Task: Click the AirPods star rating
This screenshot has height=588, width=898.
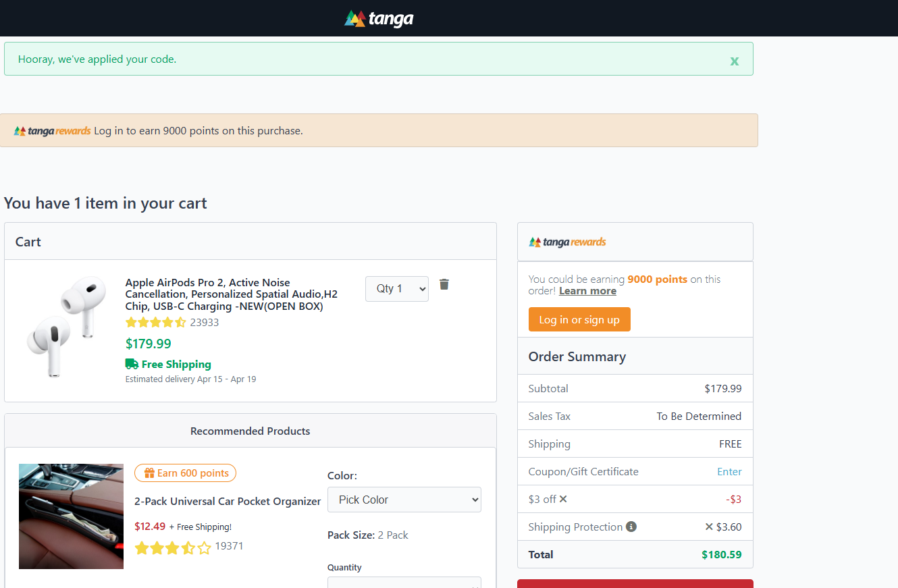Action: tap(156, 323)
